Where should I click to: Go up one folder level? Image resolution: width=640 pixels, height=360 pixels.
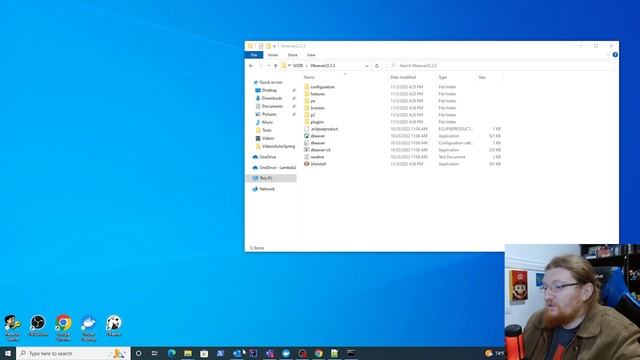click(276, 66)
